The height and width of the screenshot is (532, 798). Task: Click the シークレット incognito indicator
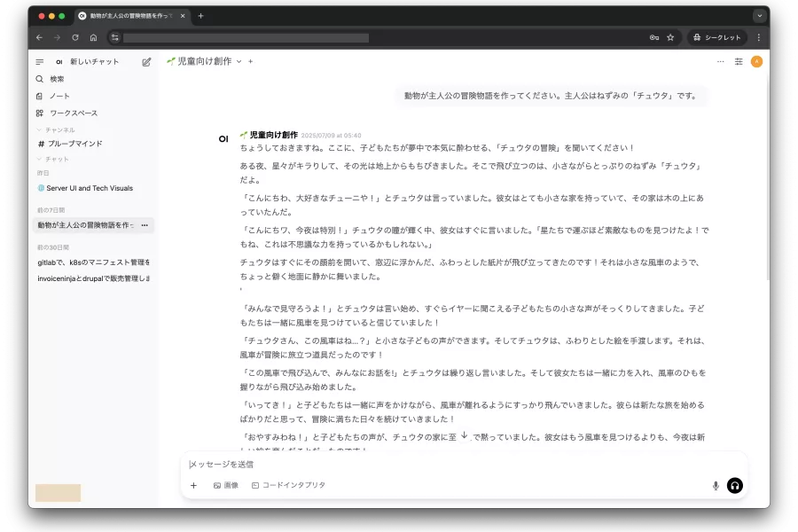717,37
